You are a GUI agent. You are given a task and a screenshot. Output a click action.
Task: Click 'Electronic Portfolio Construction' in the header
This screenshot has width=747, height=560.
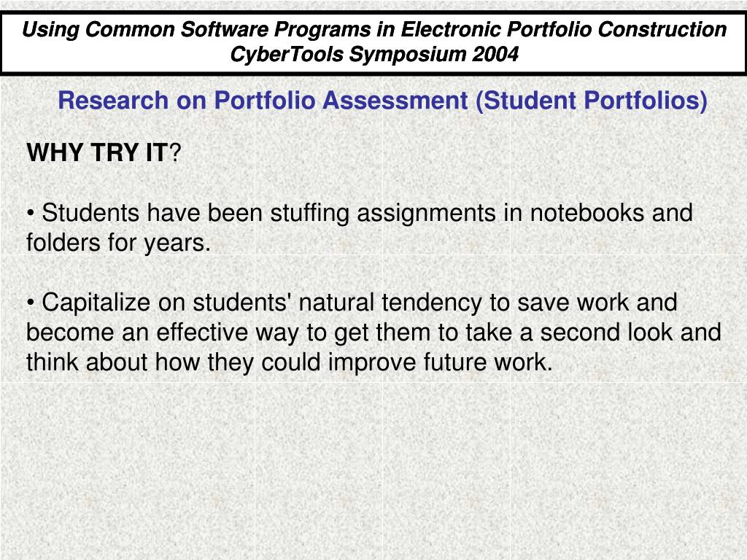tap(564, 29)
